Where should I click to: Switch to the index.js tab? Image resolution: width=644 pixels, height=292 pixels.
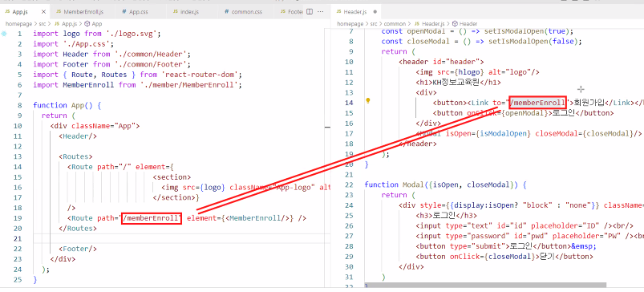[x=190, y=11]
